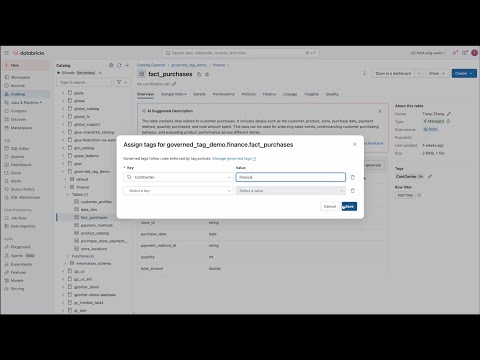Open the CostCenter key dropdown
Image resolution: width=480 pixels, height=360 pixels.
(x=178, y=177)
